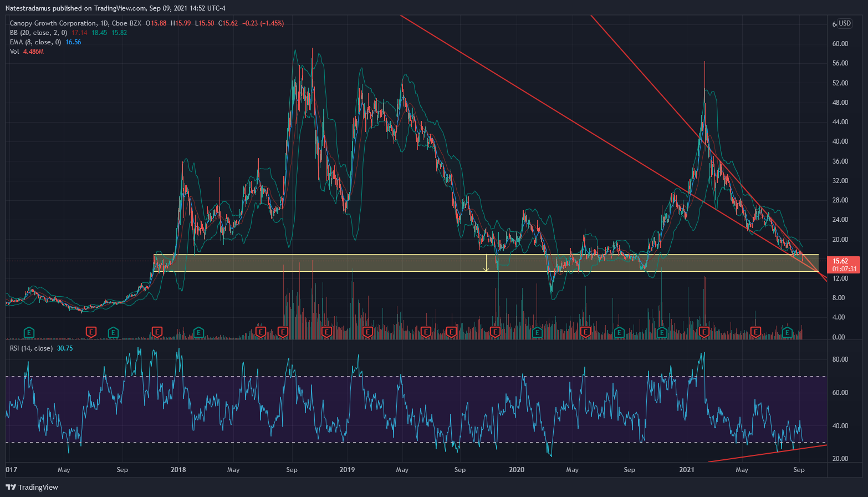
Task: Select the Vol indicator legend
Action: point(14,52)
